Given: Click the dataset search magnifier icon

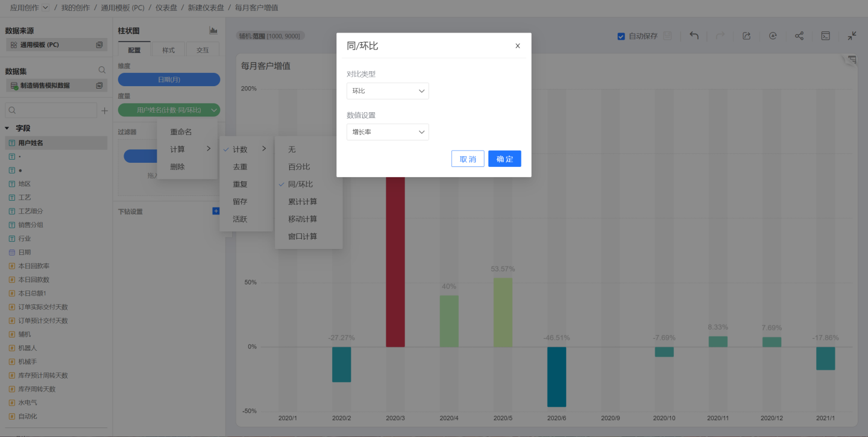Looking at the screenshot, I should pyautogui.click(x=102, y=71).
